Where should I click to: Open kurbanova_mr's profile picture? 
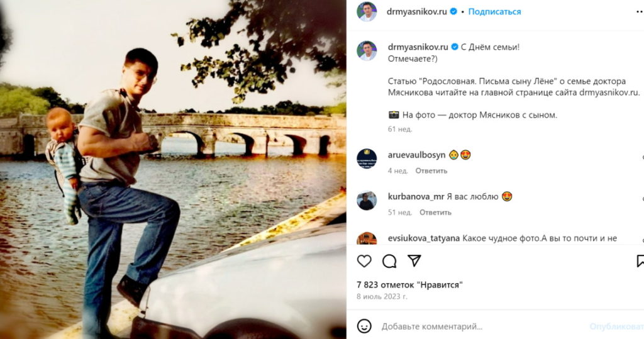[x=367, y=201]
